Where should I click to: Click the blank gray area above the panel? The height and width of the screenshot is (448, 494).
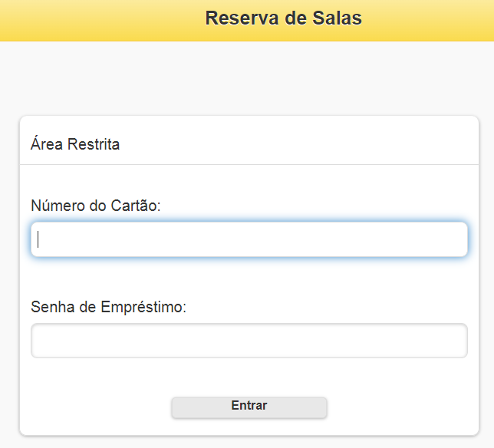coord(247,78)
